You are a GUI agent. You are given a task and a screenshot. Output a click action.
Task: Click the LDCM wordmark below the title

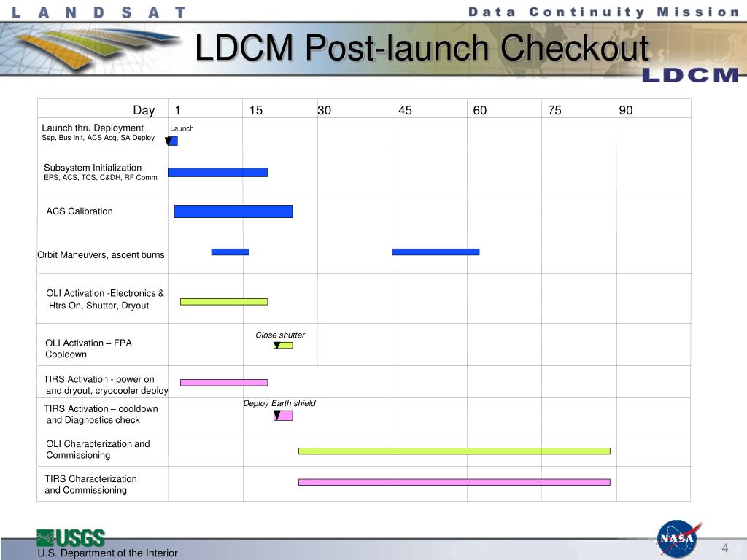point(690,75)
